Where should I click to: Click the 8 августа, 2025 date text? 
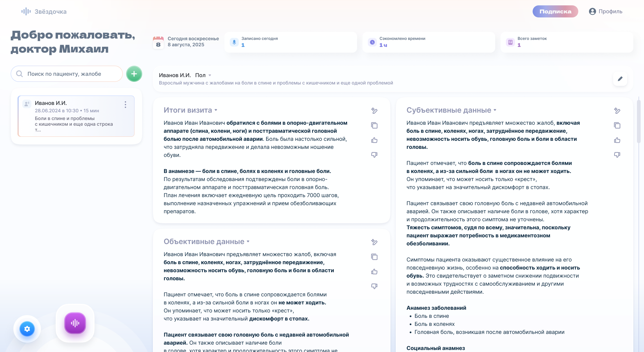coord(186,45)
